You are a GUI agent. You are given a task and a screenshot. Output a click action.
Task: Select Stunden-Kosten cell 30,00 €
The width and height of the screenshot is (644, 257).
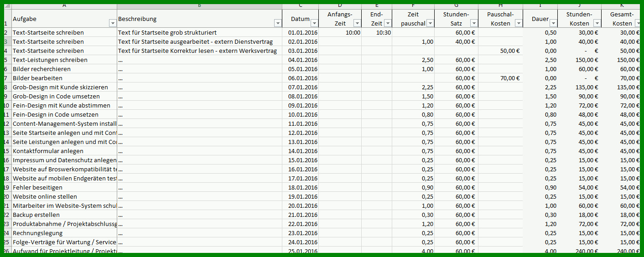(x=579, y=32)
